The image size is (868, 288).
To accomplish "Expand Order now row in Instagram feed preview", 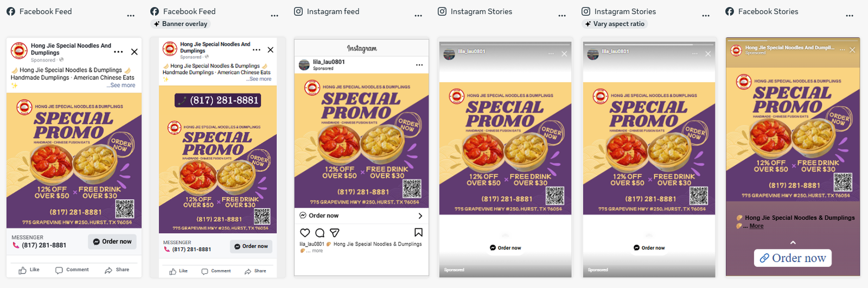I will tap(420, 216).
